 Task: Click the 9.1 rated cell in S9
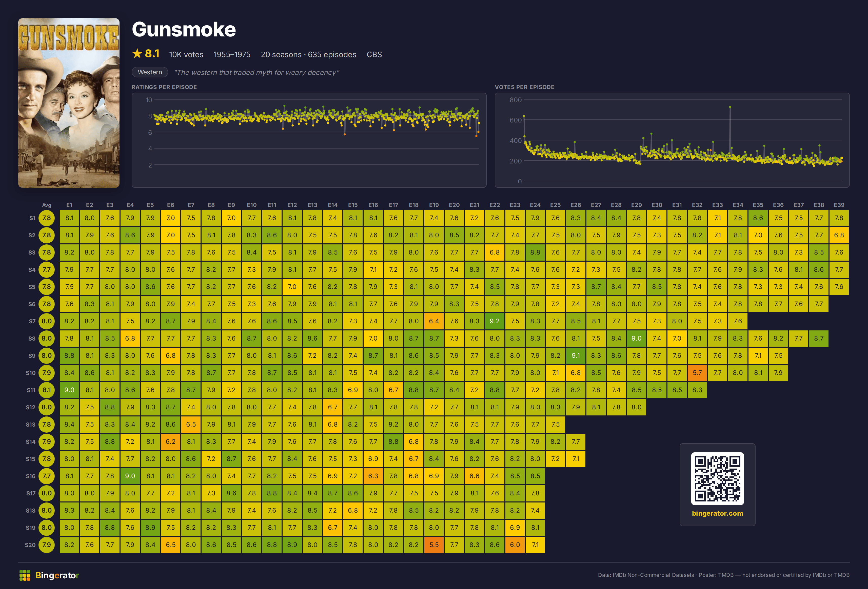point(576,356)
